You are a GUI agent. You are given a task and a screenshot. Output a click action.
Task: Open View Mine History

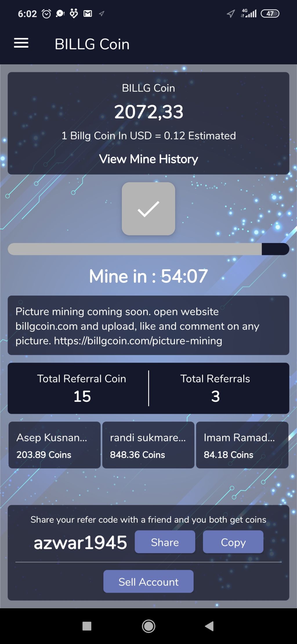[148, 159]
